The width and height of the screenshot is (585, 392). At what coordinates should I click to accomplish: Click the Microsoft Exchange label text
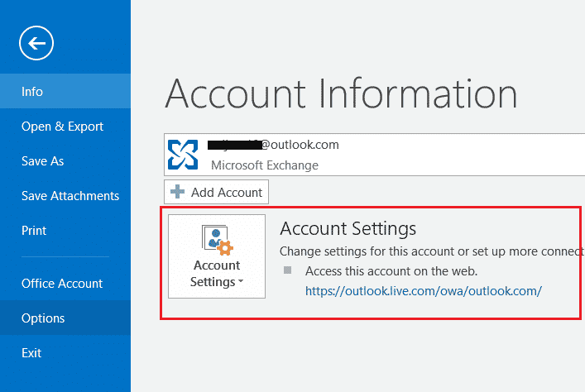pos(265,165)
